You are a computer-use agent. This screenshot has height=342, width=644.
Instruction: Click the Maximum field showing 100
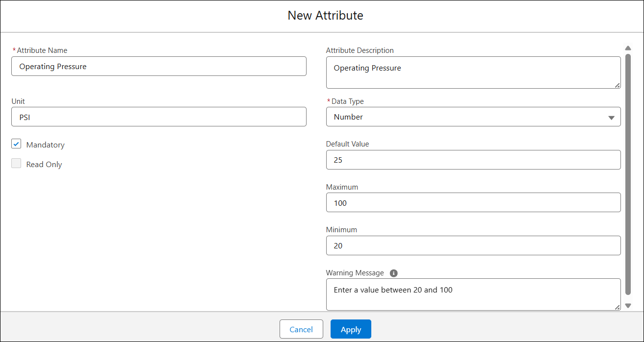[473, 202]
